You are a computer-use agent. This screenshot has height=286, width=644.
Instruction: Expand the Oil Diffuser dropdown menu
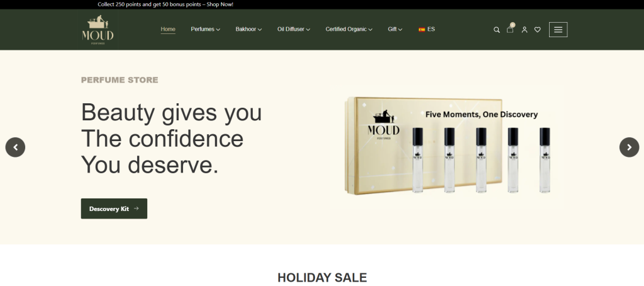click(x=294, y=29)
